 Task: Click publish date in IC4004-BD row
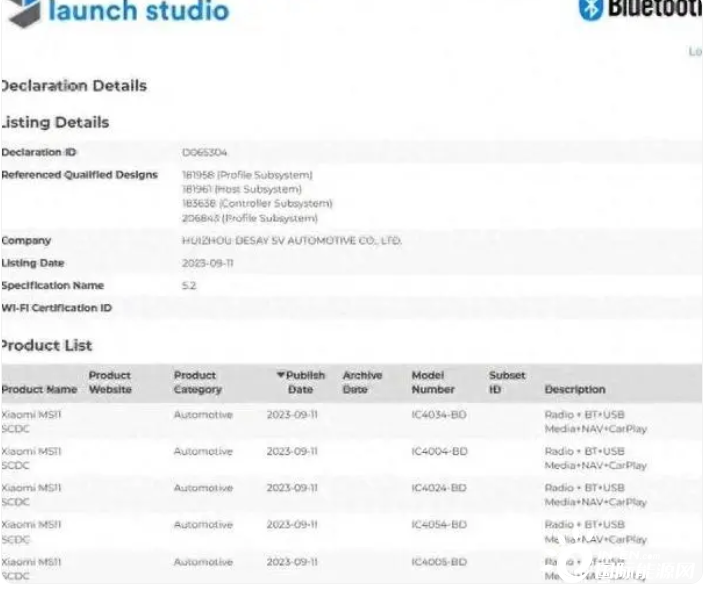[x=292, y=451]
